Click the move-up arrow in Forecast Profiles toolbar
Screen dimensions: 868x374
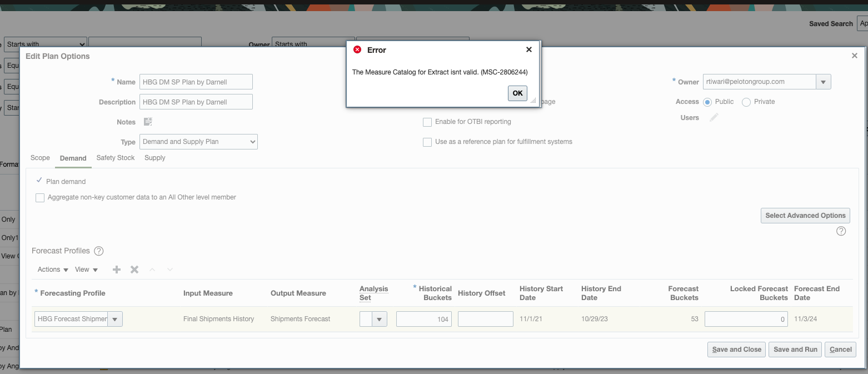pos(152,270)
